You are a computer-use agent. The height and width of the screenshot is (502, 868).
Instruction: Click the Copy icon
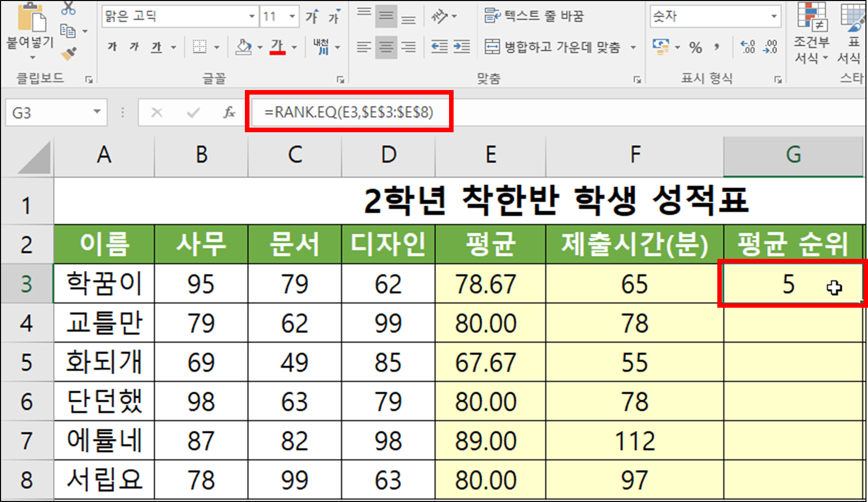point(68,31)
